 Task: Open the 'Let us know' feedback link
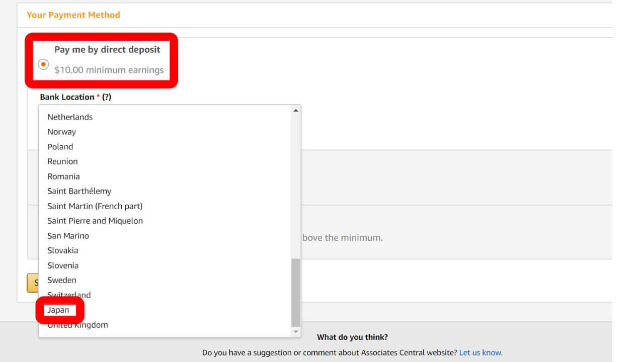tap(480, 352)
